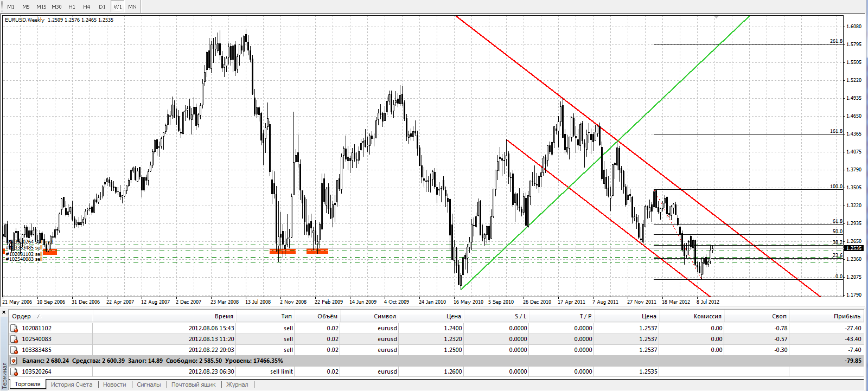Click the time cell 2012.08.13 11:20
This screenshot has width=868, height=391.
212,339
